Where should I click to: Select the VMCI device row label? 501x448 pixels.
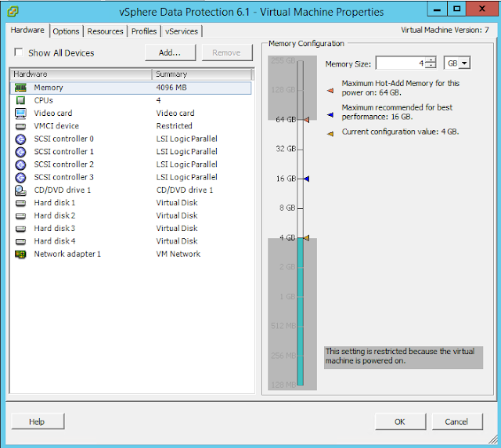pos(56,126)
